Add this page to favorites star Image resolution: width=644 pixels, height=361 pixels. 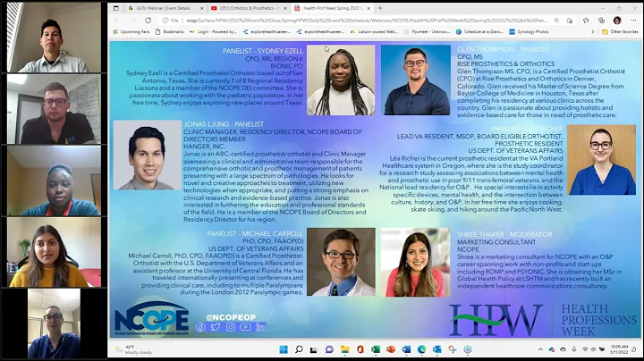pos(570,20)
